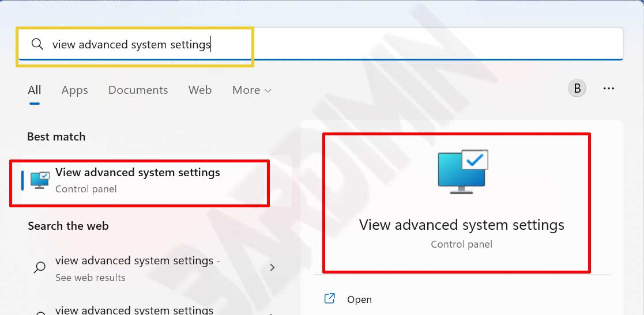Click the Control panel label under the preview title
Image resolution: width=644 pixels, height=315 pixels.
pyautogui.click(x=461, y=244)
